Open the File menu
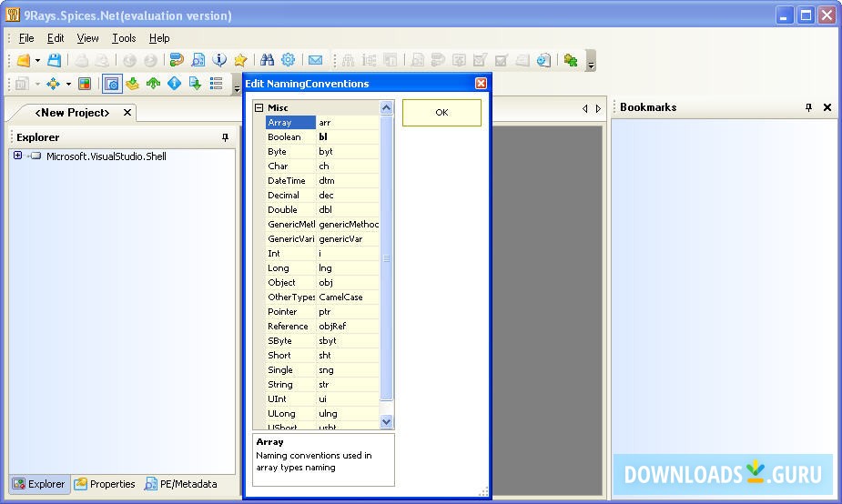842x504 pixels. (x=26, y=38)
